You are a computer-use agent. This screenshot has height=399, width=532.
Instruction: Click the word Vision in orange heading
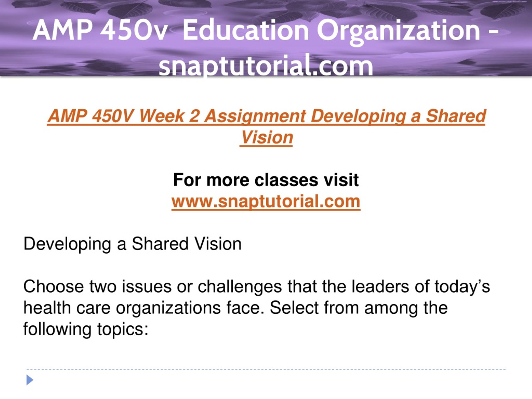[266, 138]
